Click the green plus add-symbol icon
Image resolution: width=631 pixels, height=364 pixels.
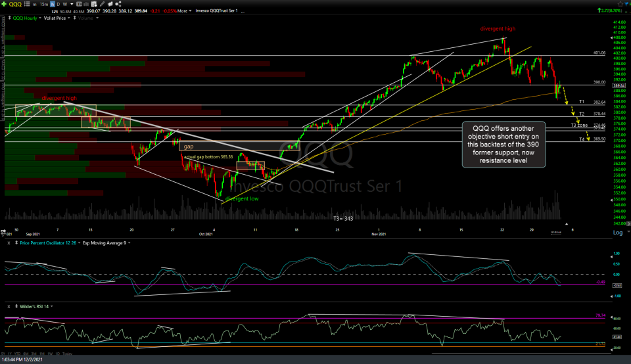point(4,4)
